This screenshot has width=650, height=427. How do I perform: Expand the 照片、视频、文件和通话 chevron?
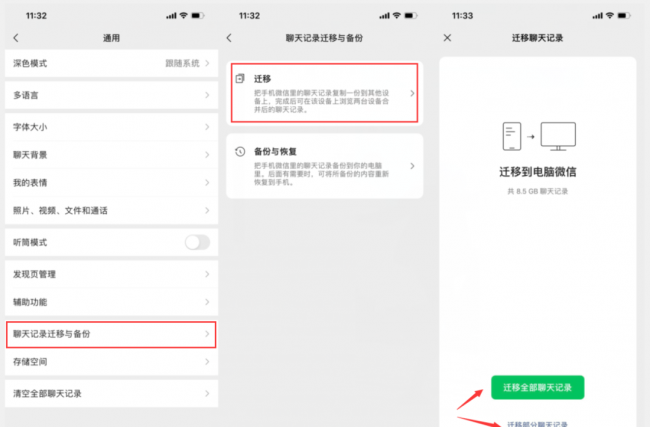coord(207,210)
